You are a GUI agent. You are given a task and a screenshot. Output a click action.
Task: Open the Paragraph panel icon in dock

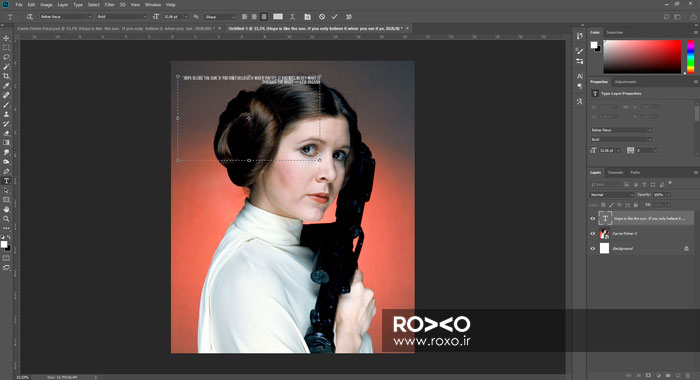click(x=579, y=86)
